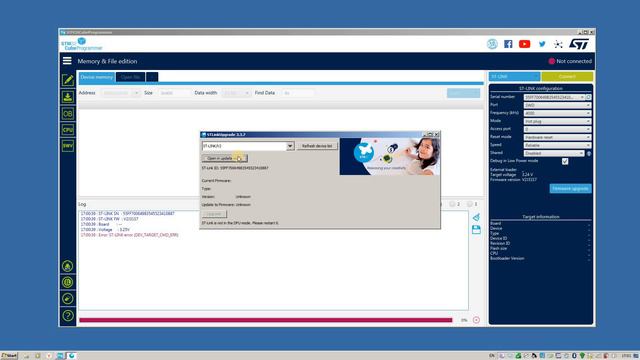Cancel operation with the red circle icon

[476, 320]
